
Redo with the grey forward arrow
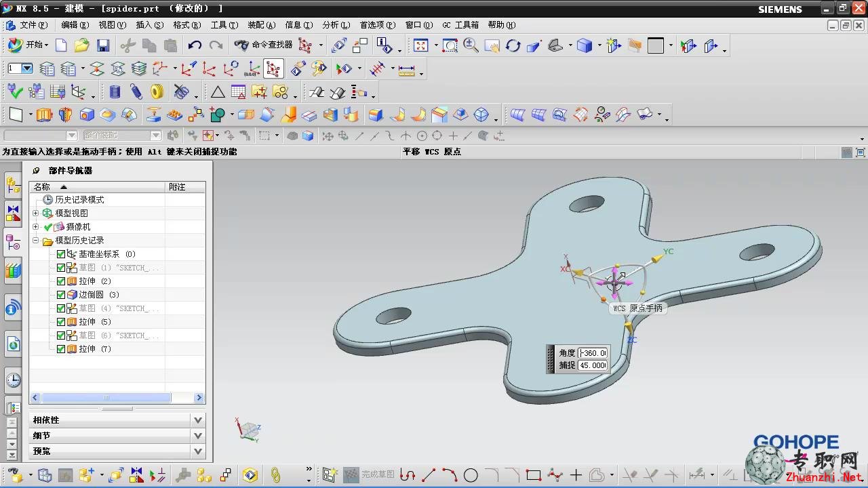point(216,45)
